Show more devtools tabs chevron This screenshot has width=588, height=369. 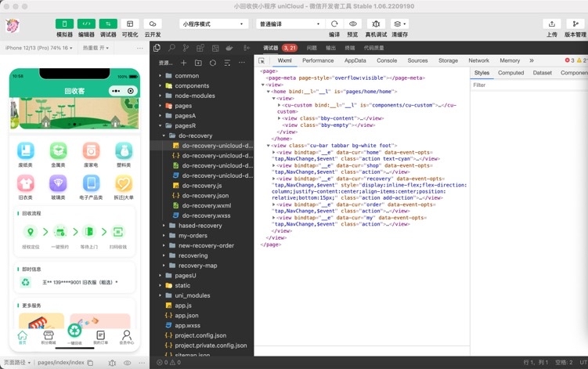pos(532,60)
